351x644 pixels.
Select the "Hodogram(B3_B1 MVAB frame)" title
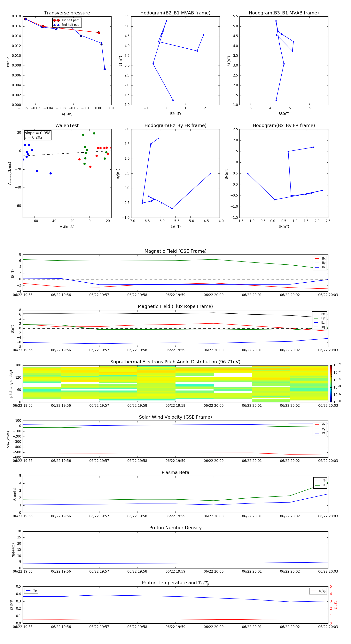click(284, 13)
